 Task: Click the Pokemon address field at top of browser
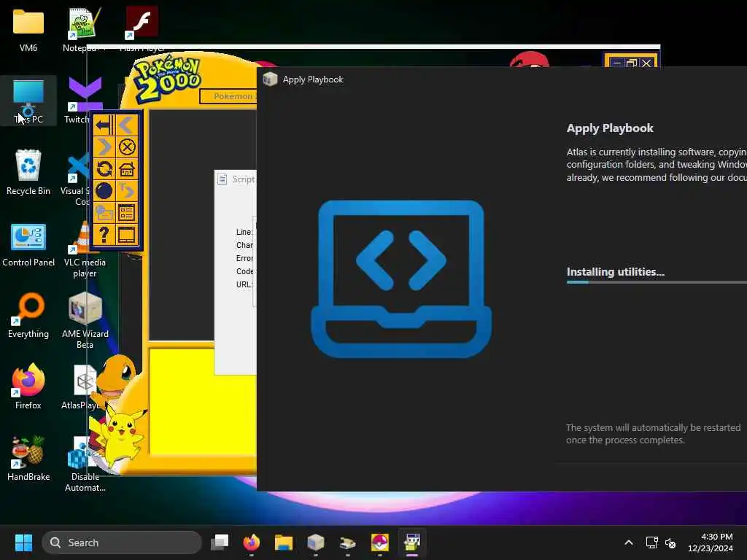coord(228,96)
